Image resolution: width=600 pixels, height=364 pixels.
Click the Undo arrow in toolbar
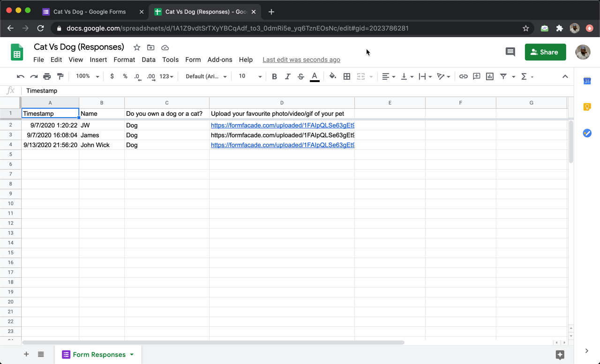coord(20,76)
